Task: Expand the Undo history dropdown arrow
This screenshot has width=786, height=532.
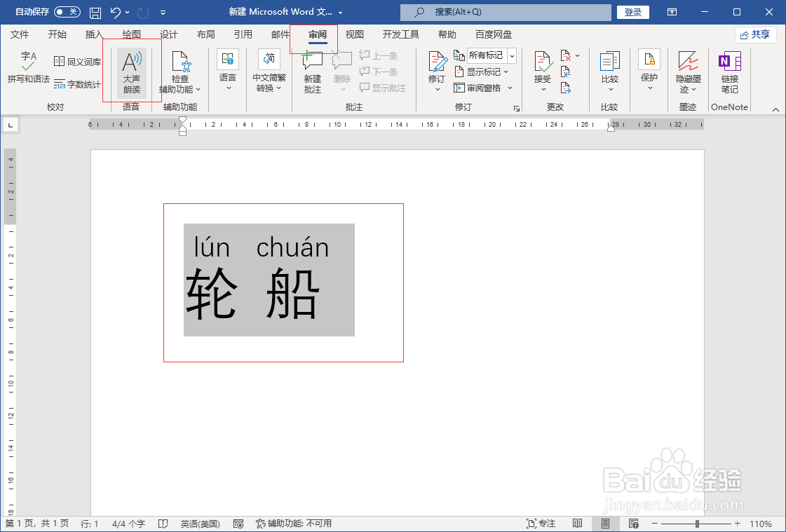Action: (x=128, y=12)
